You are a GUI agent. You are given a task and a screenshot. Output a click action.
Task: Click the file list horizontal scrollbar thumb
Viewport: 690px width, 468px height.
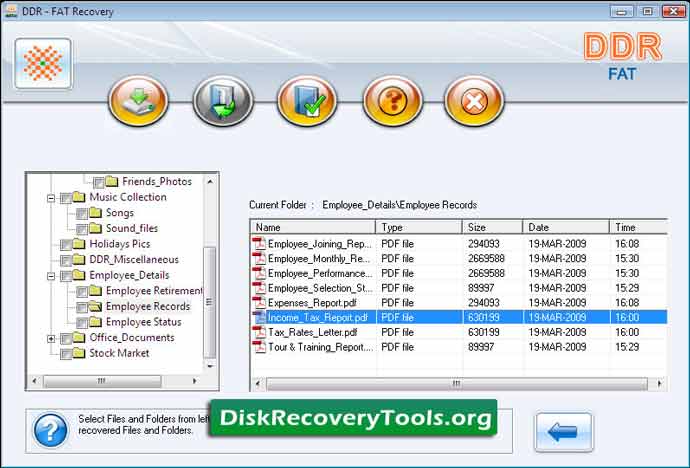(457, 384)
